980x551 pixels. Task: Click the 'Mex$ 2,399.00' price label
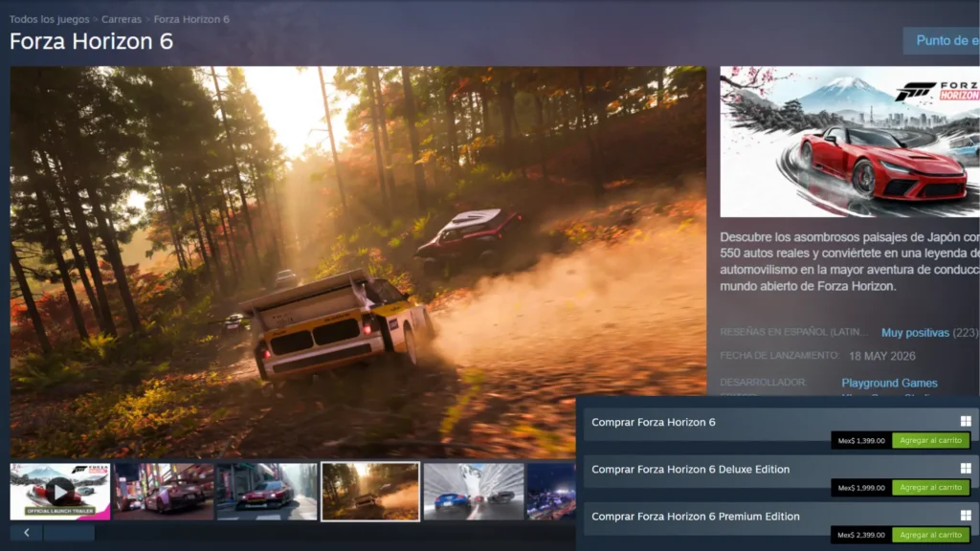861,535
